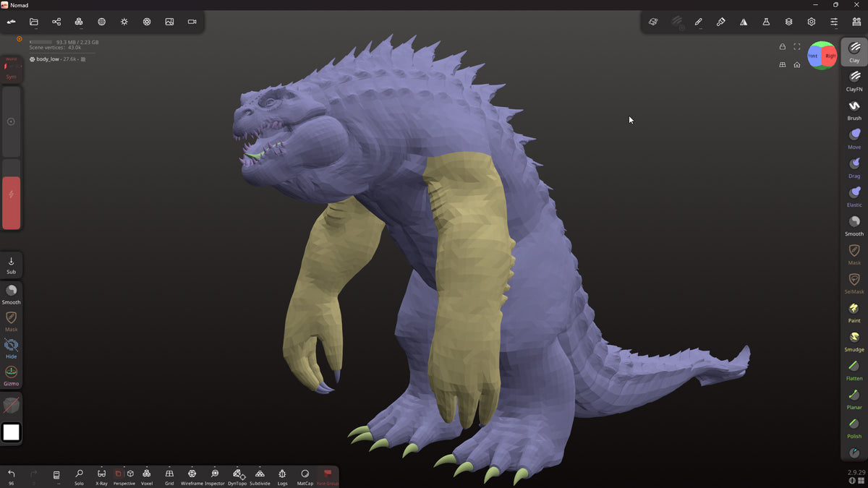
Task: Open the Lighting sun menu
Action: (x=124, y=22)
